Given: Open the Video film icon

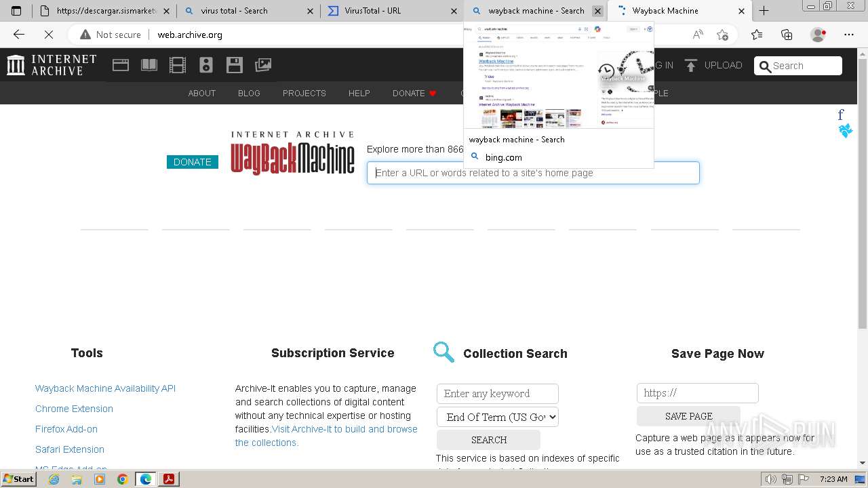Looking at the screenshot, I should tap(178, 65).
